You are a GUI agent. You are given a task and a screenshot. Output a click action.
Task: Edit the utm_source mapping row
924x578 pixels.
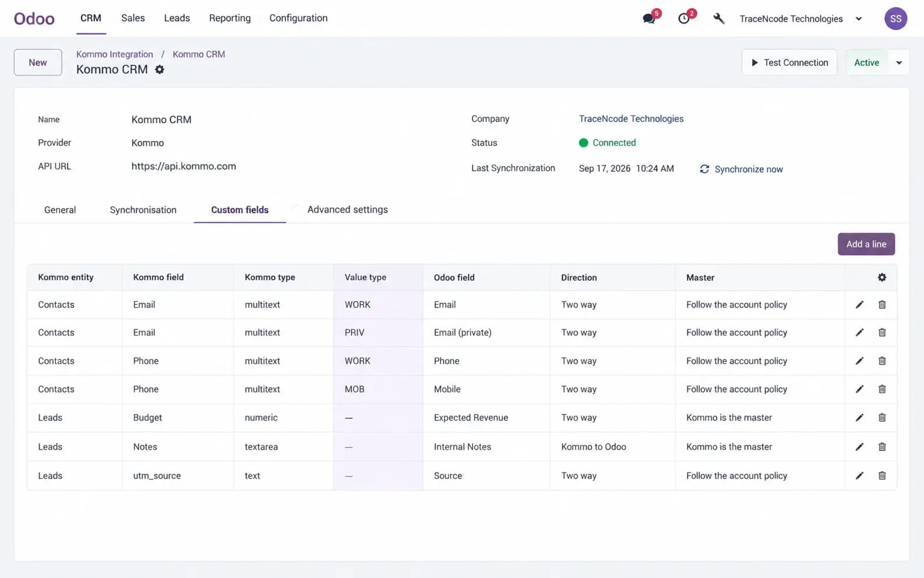[x=859, y=476]
